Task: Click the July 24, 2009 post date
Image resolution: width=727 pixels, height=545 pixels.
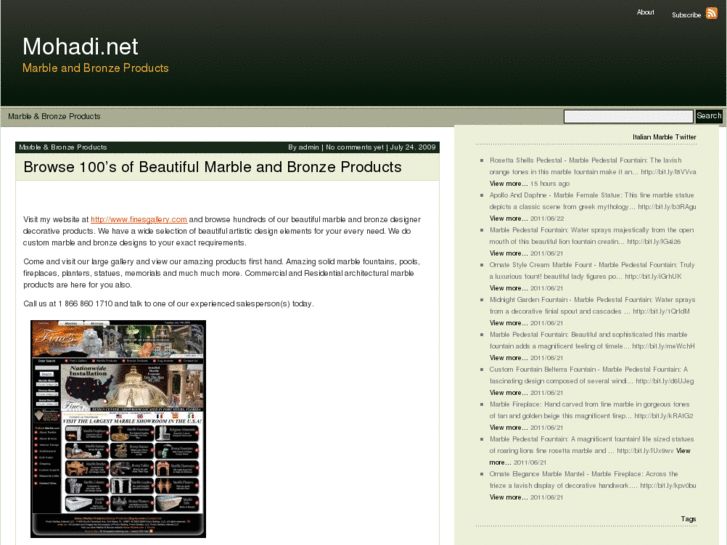Action: (x=413, y=147)
